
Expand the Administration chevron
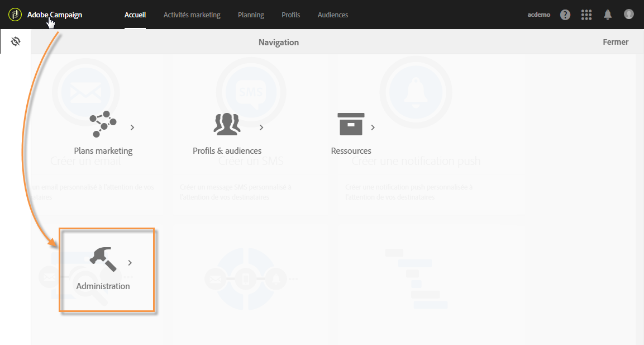pyautogui.click(x=130, y=263)
